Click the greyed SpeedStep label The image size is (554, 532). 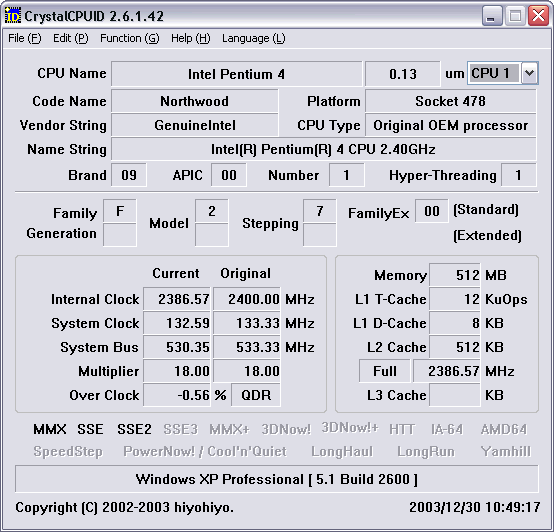tap(68, 451)
